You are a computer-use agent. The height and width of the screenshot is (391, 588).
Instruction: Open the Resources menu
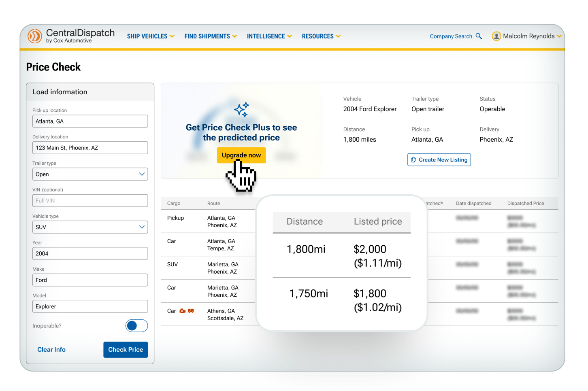[x=321, y=36]
